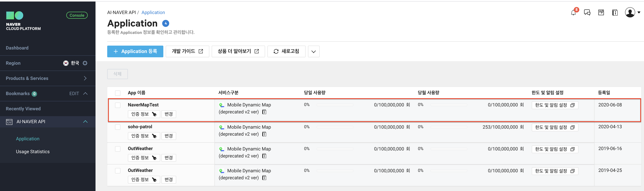
Task: Open Region settings gear icon
Action: [x=85, y=63]
